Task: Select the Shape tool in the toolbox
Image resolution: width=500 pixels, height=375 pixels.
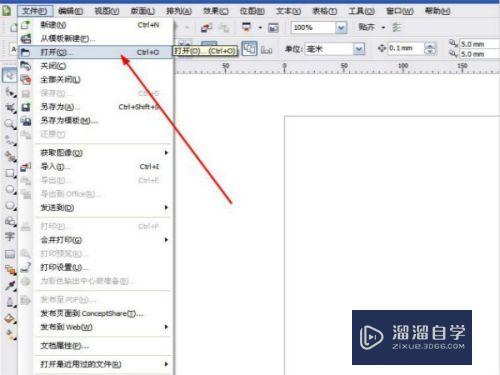Action: [x=10, y=92]
